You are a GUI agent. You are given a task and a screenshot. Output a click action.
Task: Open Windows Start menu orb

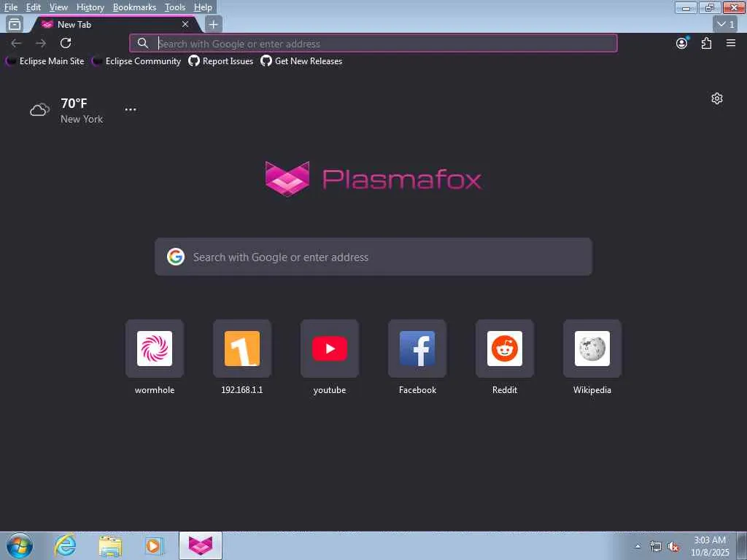[20, 545]
